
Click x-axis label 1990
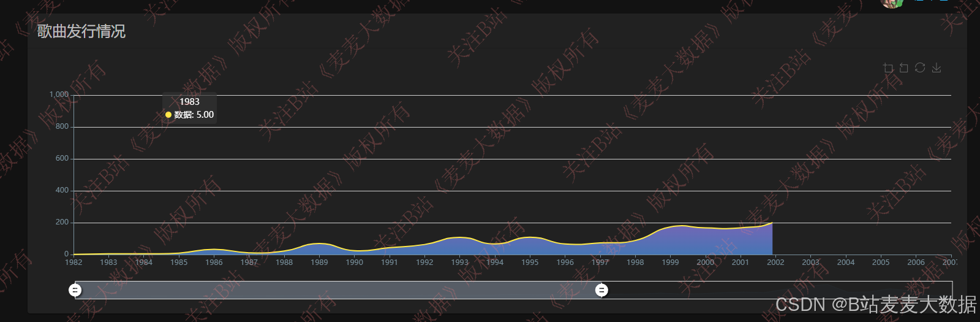(355, 262)
